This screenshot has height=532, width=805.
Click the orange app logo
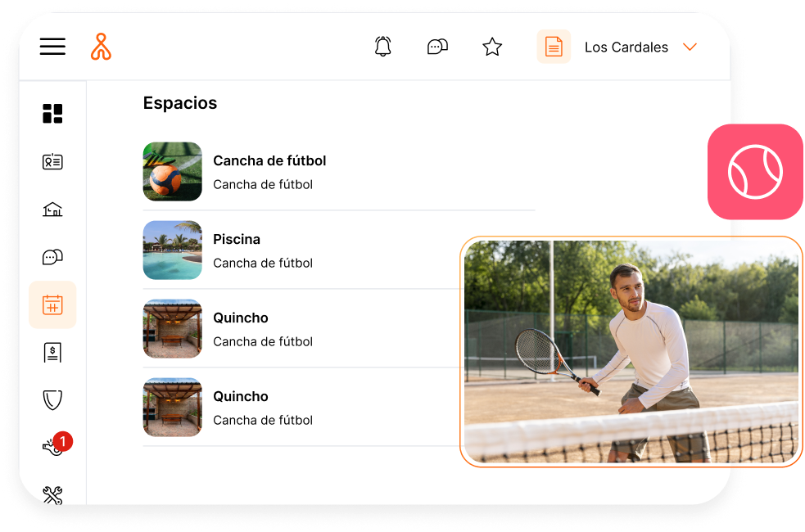(x=101, y=47)
